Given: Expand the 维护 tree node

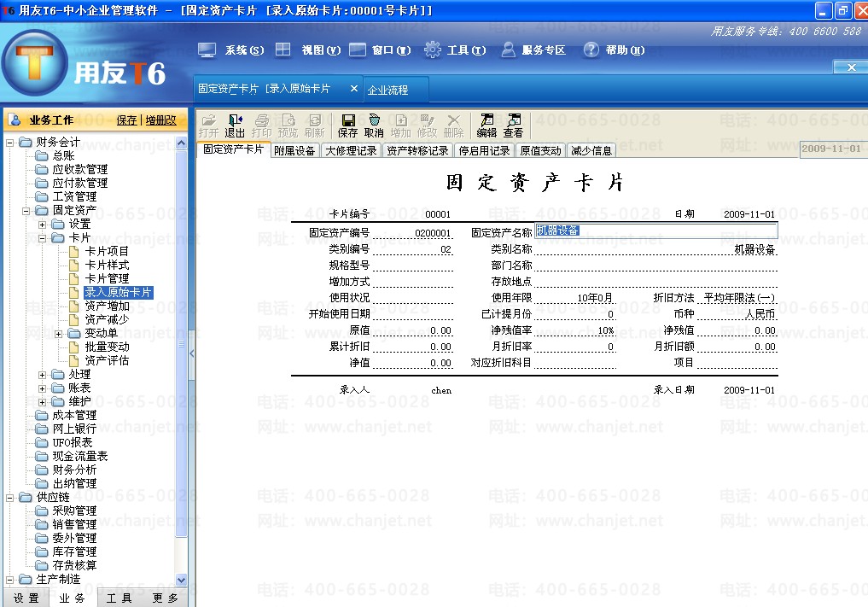Looking at the screenshot, I should point(42,402).
